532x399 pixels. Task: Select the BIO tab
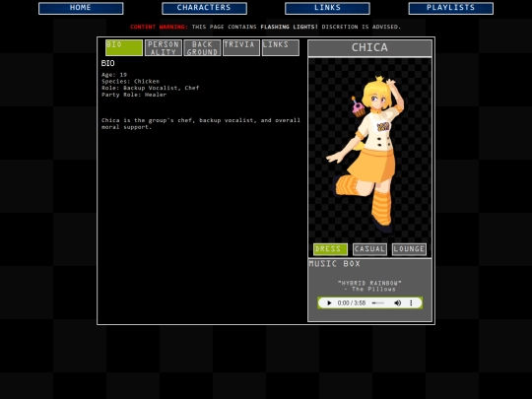(x=124, y=47)
